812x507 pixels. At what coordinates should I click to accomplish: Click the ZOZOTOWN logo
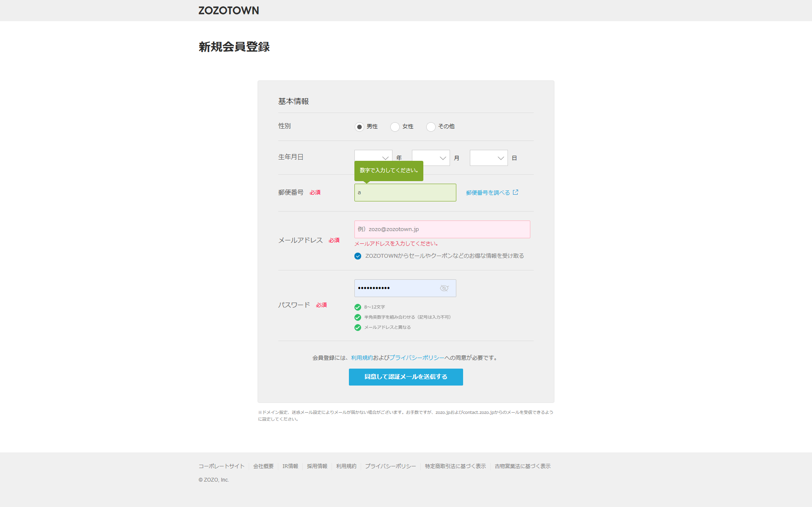[x=228, y=11]
